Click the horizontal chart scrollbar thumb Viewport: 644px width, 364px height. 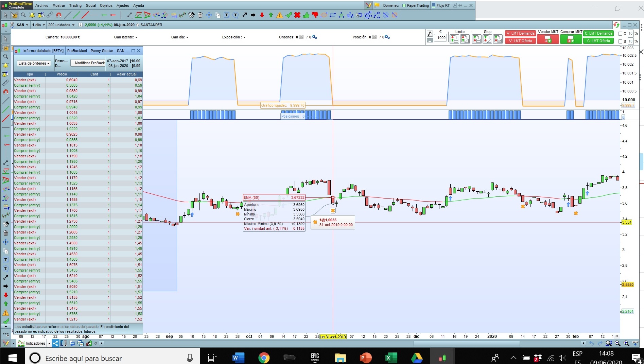[x=466, y=343]
